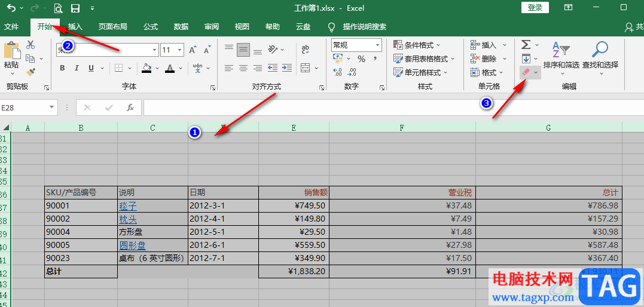Click inside the formula bar

(x=393, y=108)
